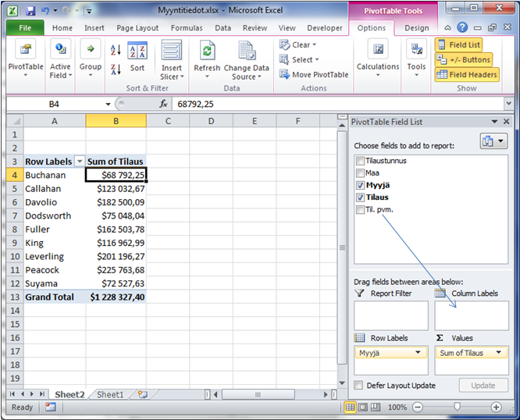Switch to the Formulas ribbon tab
The width and height of the screenshot is (520, 420).
(187, 28)
